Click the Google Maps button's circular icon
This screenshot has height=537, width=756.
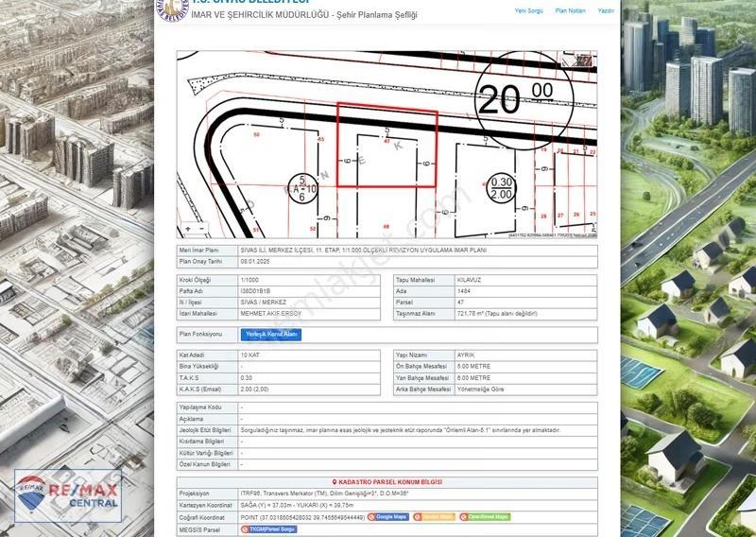(x=371, y=517)
